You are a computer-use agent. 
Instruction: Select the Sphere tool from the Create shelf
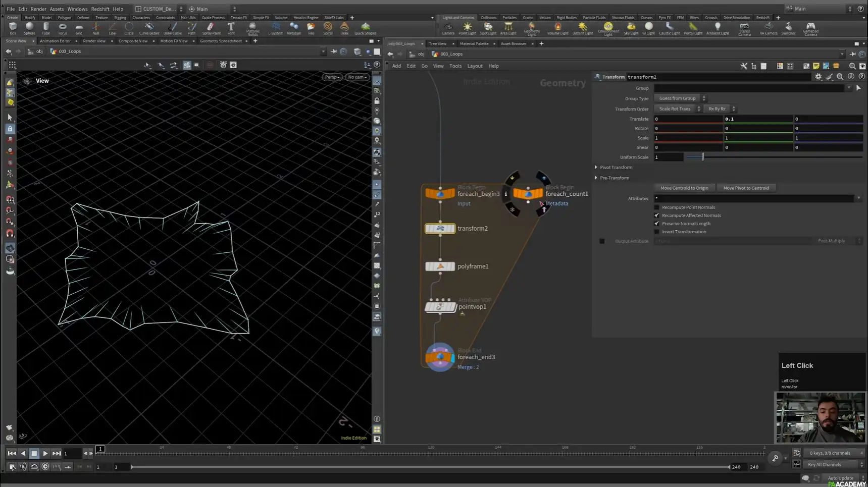pos(29,28)
